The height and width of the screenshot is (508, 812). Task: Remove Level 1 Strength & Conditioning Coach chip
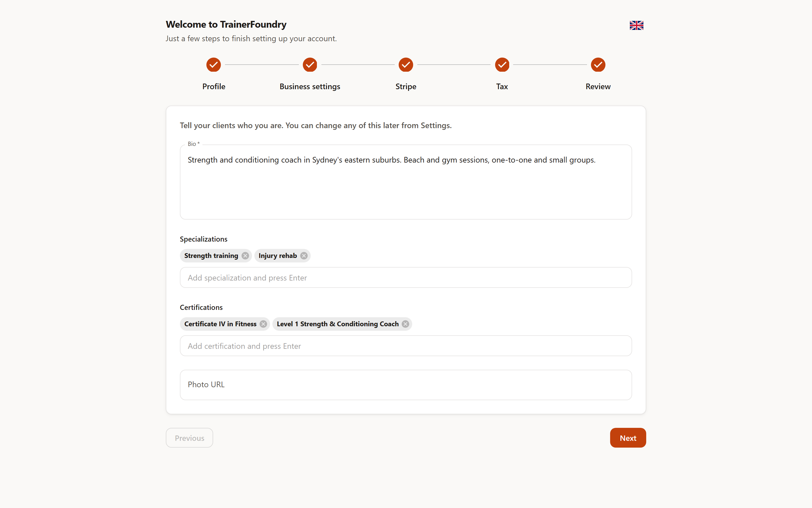coord(405,324)
